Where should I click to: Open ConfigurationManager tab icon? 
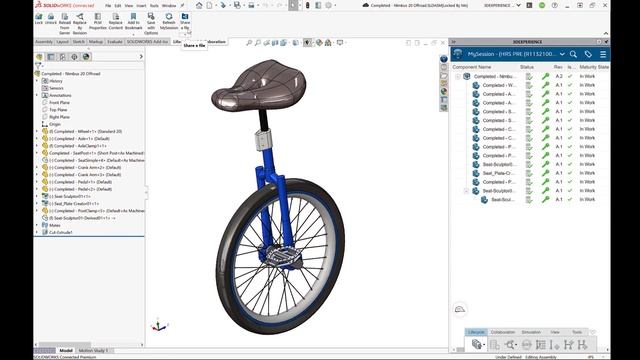click(62, 57)
